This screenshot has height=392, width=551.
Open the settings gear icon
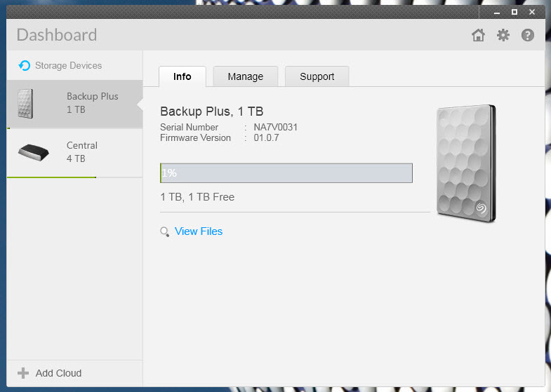(x=503, y=35)
